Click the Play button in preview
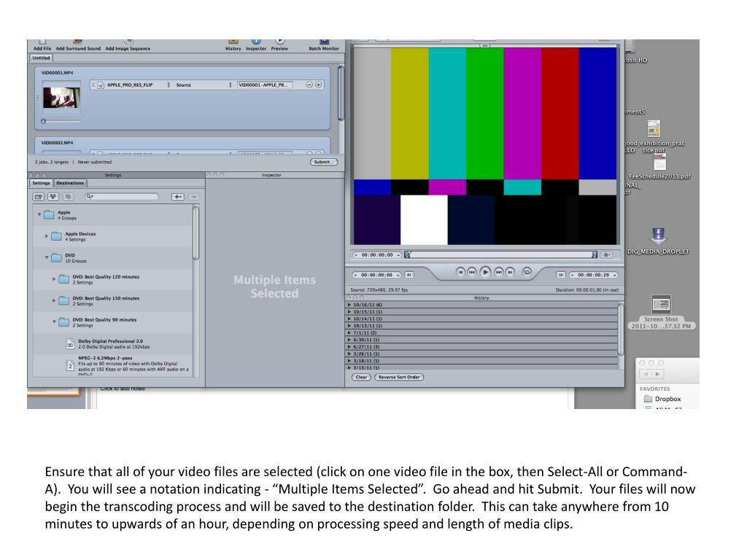Image resolution: width=747 pixels, height=560 pixels. 485,272
